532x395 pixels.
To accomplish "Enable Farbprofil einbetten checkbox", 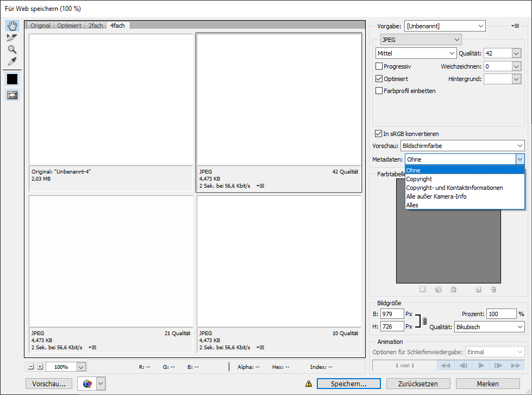I will 379,91.
